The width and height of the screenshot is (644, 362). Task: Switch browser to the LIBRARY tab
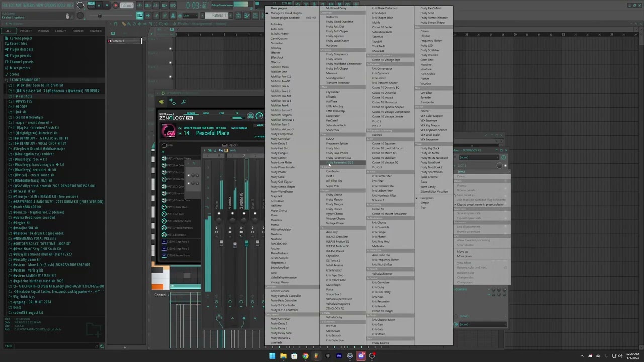tap(60, 31)
